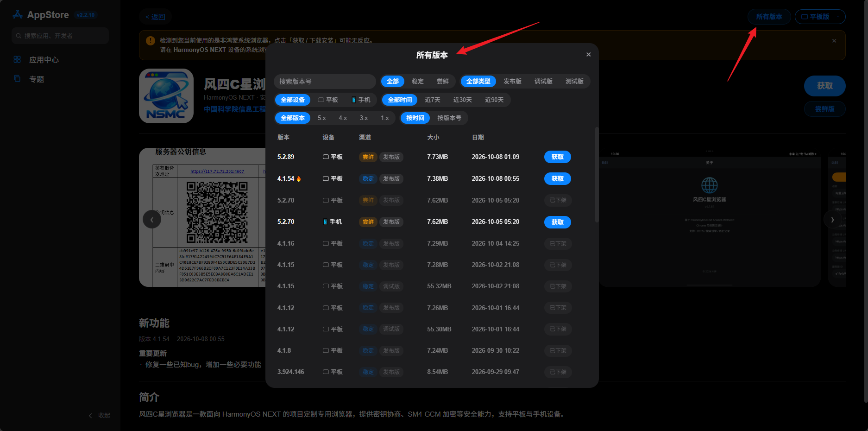Click the 返回 back button
Image resolution: width=868 pixels, height=431 pixels.
tap(155, 17)
